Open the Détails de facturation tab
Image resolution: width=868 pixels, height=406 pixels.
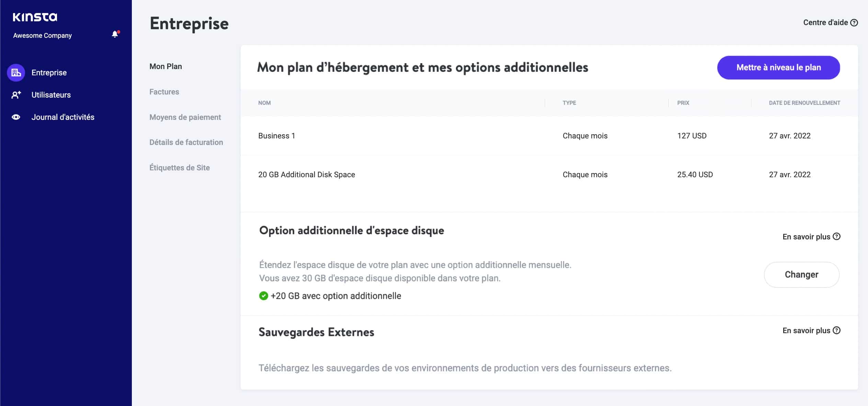(186, 142)
